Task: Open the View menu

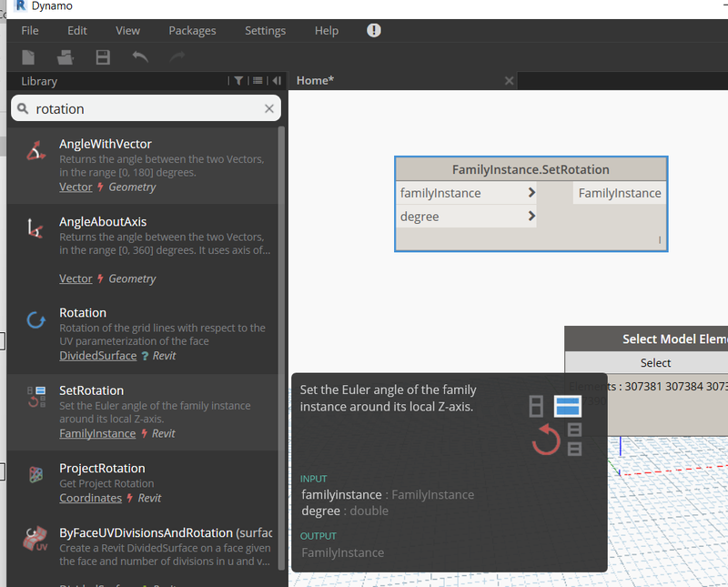Action: click(127, 31)
